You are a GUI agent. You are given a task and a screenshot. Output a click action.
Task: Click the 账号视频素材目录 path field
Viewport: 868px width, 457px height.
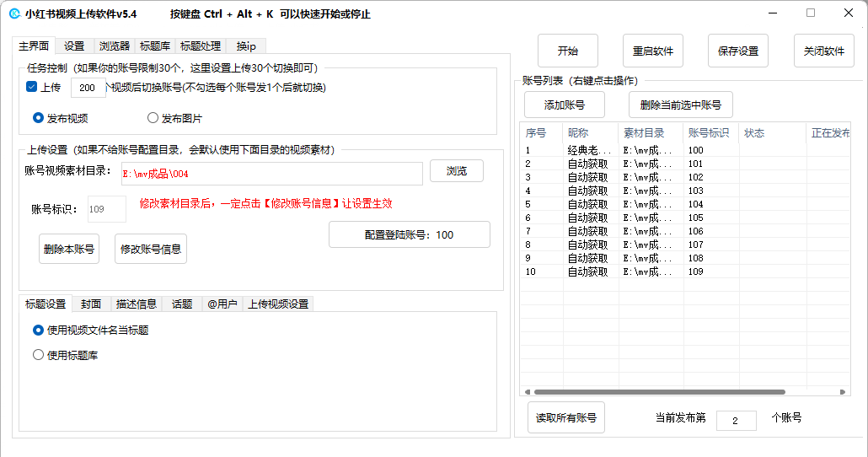tap(270, 174)
